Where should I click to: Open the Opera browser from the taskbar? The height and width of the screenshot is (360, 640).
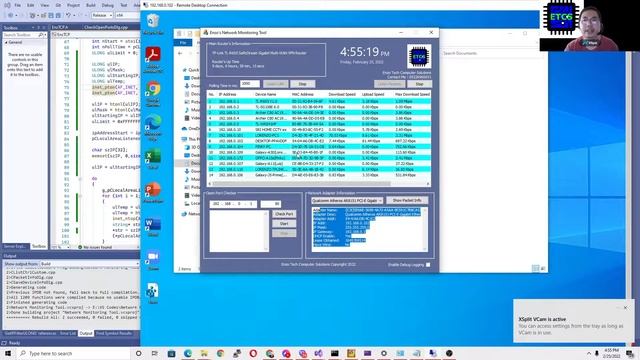pyautogui.click(x=253, y=353)
